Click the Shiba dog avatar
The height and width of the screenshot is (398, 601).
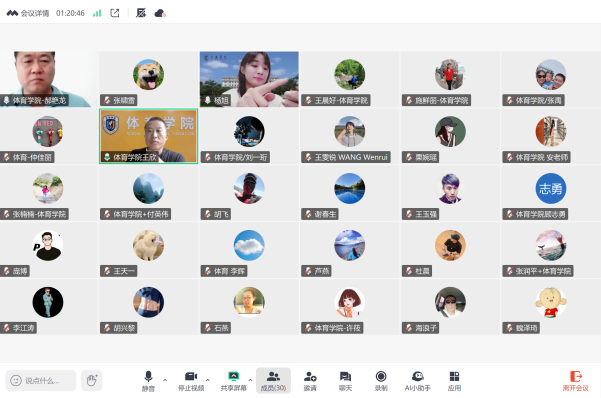[148, 74]
